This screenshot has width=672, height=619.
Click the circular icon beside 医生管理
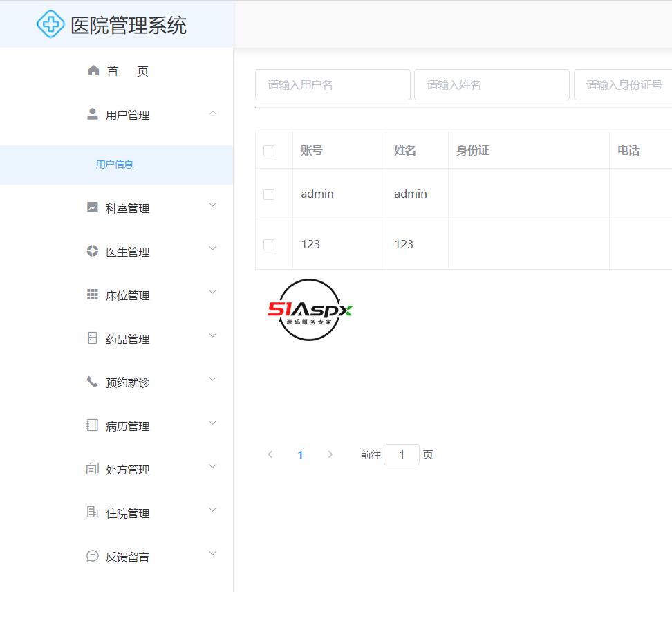[x=93, y=251]
